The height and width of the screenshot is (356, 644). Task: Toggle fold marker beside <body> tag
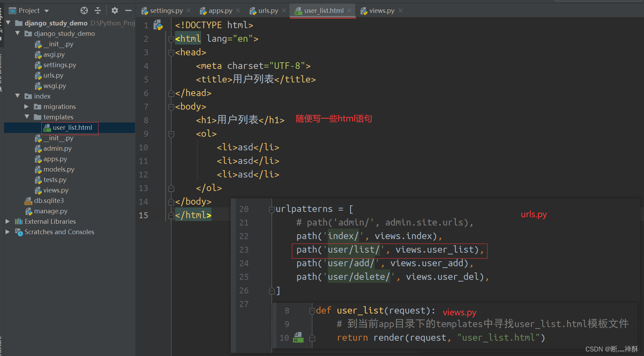(x=171, y=107)
